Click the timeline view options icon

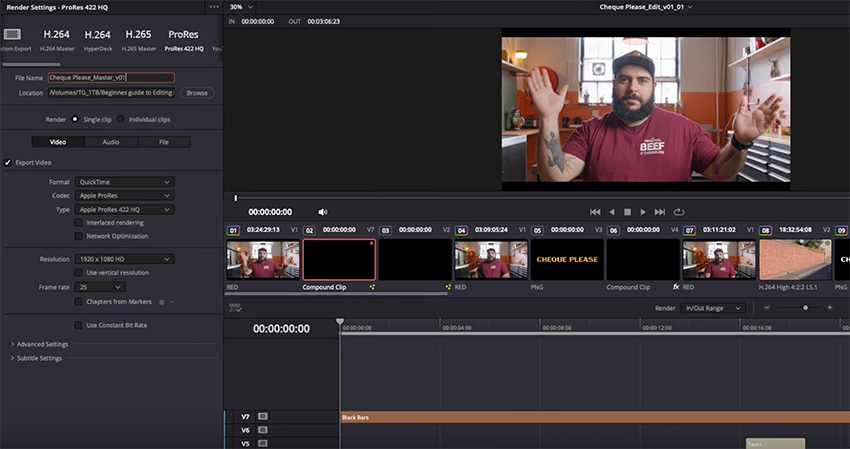235,308
